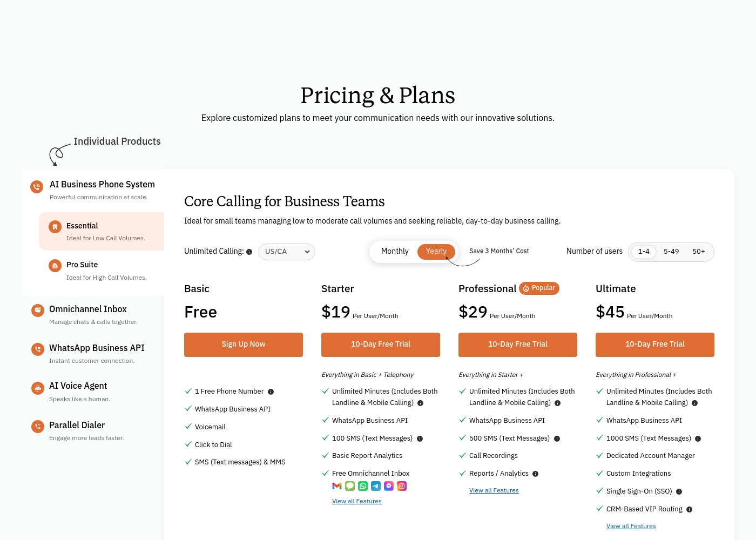Open View all Features under Ultimate plan

631,526
